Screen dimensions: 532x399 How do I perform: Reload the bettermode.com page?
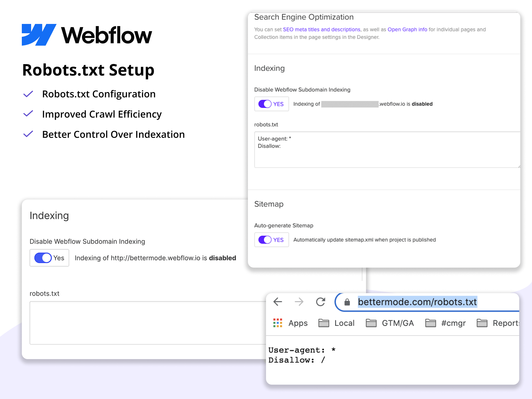[321, 302]
